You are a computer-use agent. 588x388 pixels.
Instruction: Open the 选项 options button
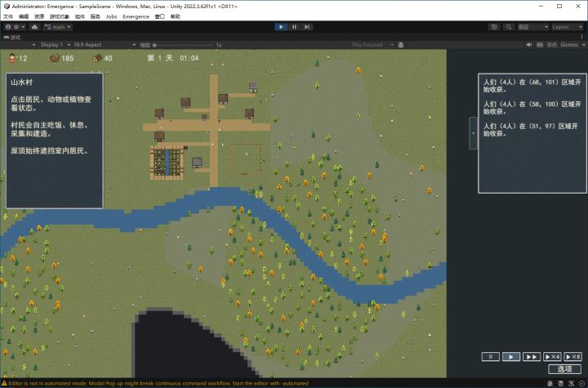click(x=565, y=369)
